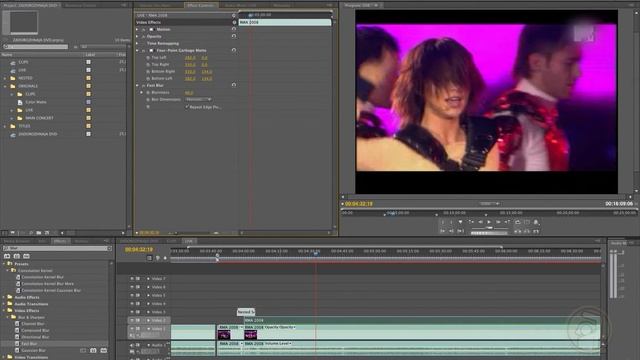
Task: Select the LIVE sequence tab in timeline
Action: coord(189,241)
